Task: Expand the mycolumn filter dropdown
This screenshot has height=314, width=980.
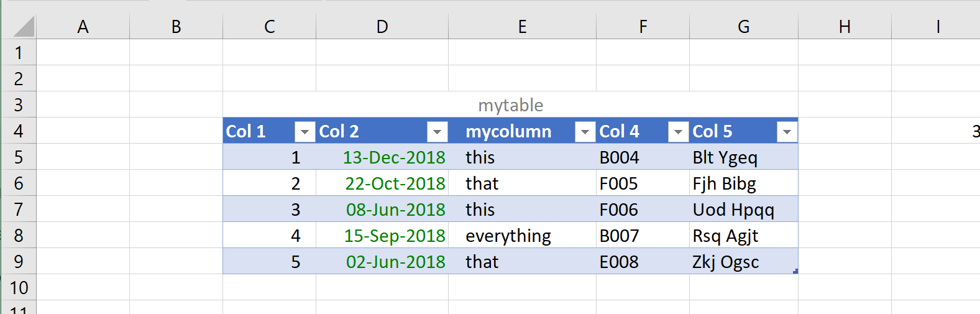Action: [x=585, y=132]
